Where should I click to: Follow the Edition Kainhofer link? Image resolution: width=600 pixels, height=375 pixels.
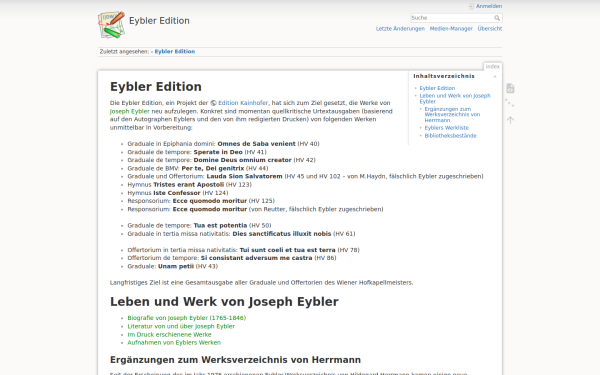tap(243, 103)
